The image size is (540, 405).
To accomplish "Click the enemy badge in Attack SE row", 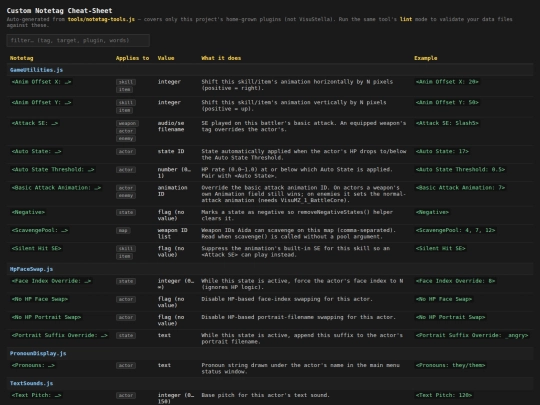I will [x=126, y=138].
